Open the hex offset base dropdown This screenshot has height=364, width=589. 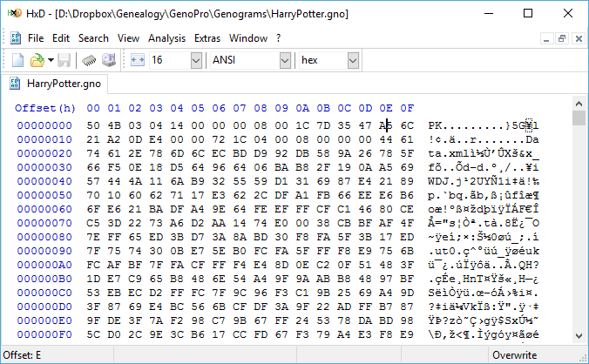pyautogui.click(x=353, y=60)
